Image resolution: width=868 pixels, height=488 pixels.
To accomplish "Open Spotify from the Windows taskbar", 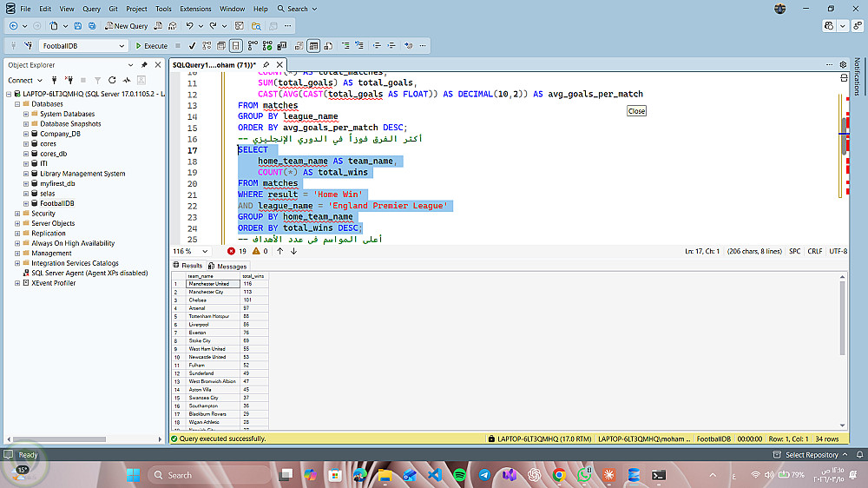I will (x=460, y=475).
